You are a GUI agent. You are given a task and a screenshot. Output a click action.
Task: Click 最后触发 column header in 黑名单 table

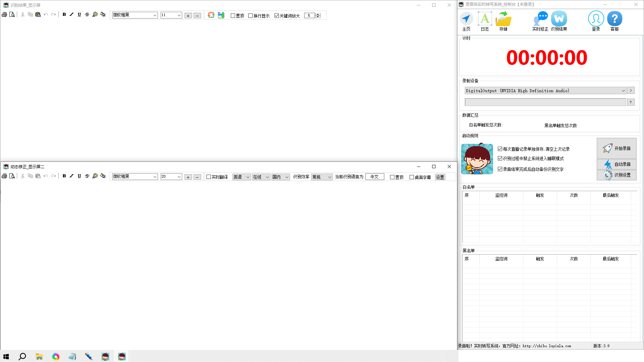[x=611, y=259]
